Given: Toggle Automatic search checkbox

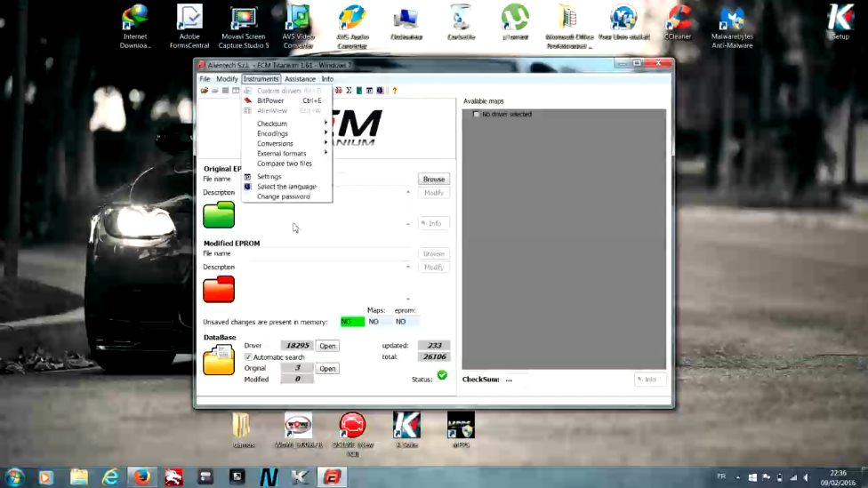Looking at the screenshot, I should [x=248, y=356].
